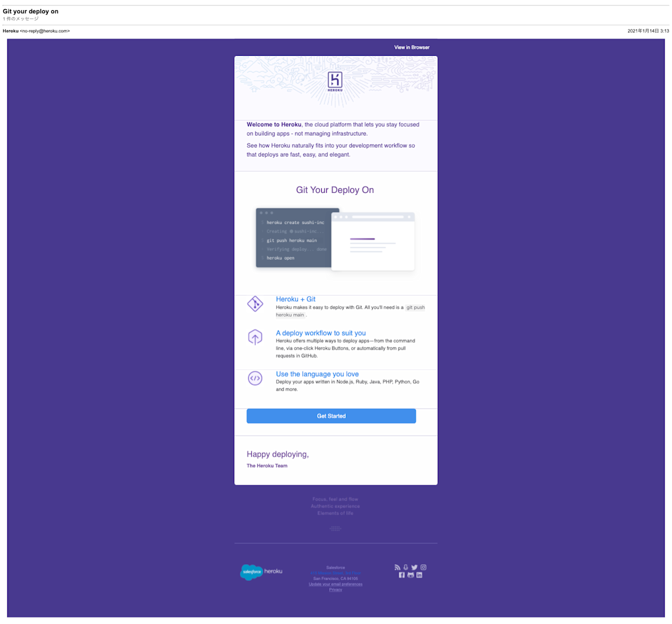
Task: Click 'San Francisco, CA 94105' text
Action: click(x=335, y=578)
